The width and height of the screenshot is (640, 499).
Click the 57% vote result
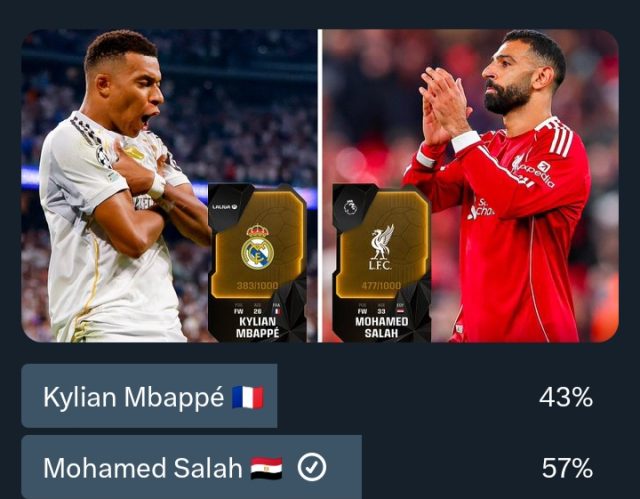(x=567, y=468)
